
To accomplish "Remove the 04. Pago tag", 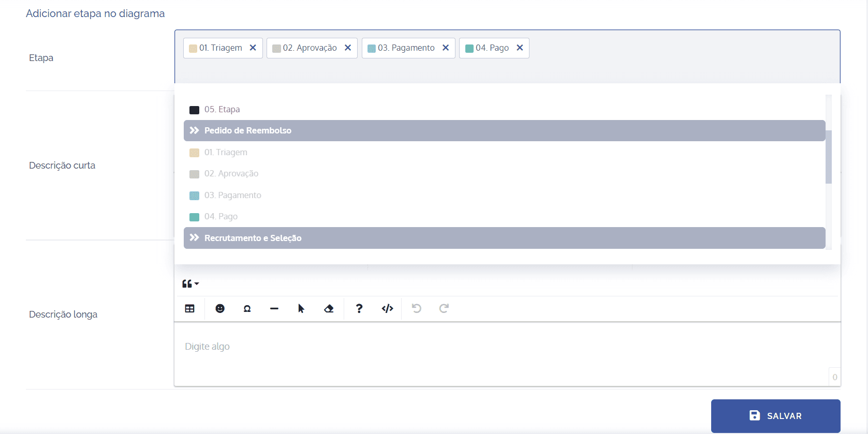I will 520,48.
